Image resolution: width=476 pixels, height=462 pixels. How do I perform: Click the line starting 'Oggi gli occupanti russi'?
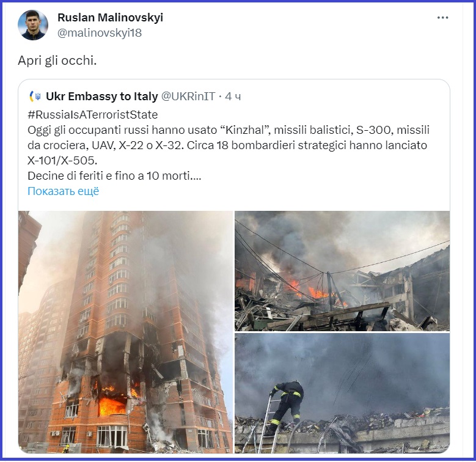coord(229,130)
